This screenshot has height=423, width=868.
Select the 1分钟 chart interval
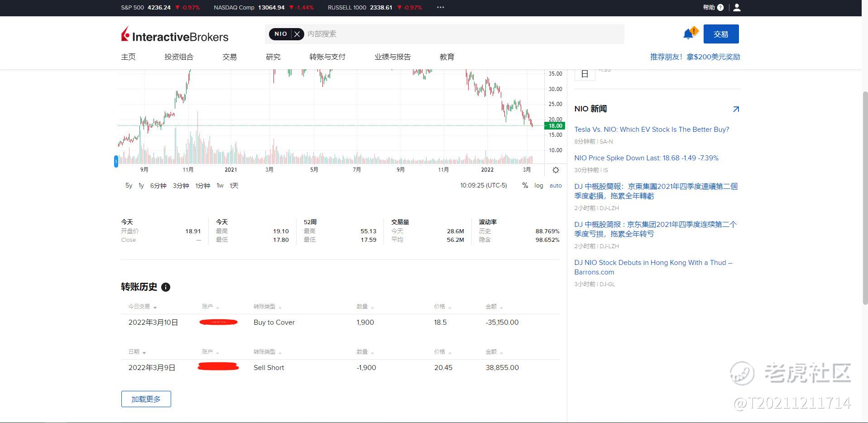pyautogui.click(x=202, y=186)
